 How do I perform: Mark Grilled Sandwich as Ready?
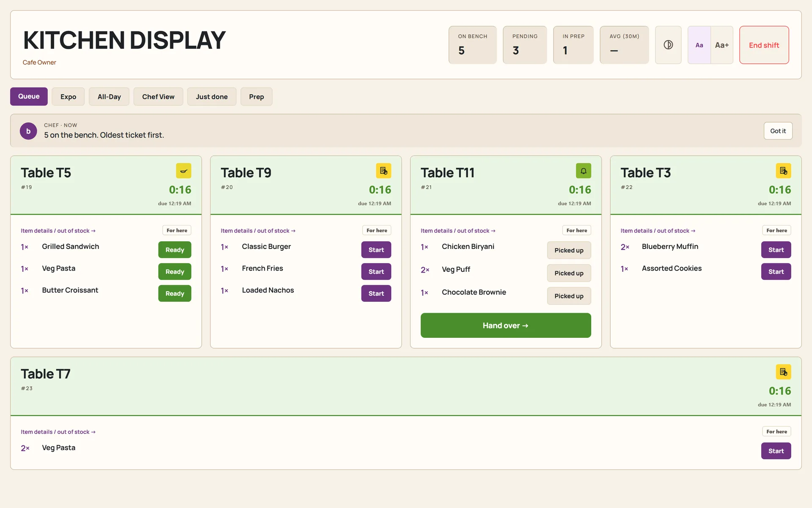pyautogui.click(x=175, y=250)
